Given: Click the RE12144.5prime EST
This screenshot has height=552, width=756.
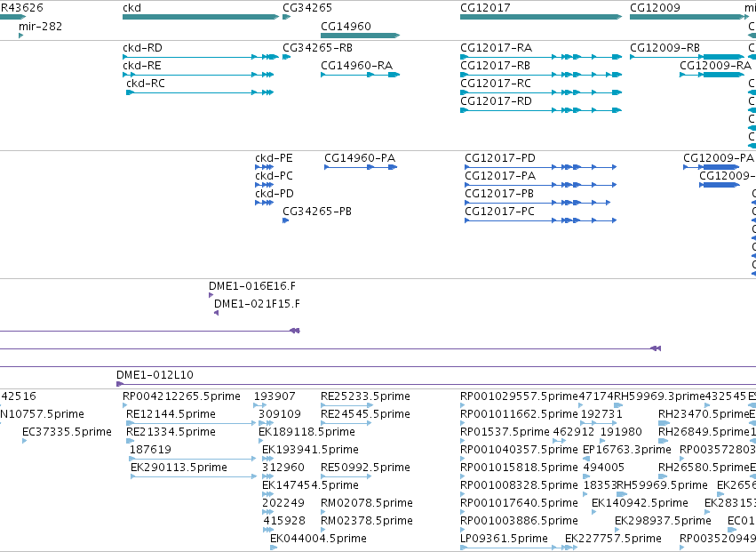Looking at the screenshot, I should [191, 423].
